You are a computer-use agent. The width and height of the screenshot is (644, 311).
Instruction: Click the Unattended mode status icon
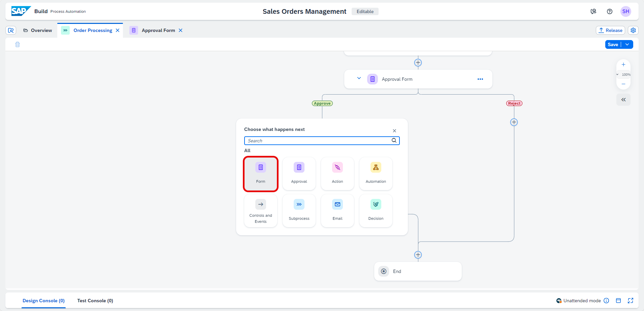pos(559,301)
